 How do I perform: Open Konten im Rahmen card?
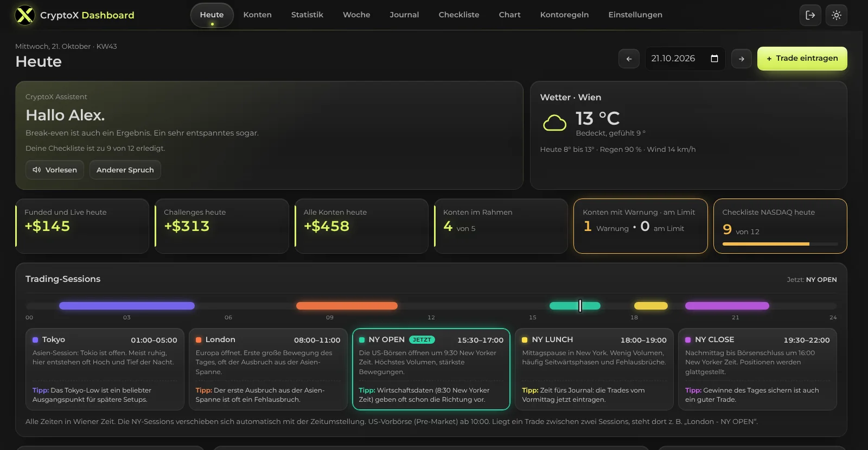click(x=501, y=226)
